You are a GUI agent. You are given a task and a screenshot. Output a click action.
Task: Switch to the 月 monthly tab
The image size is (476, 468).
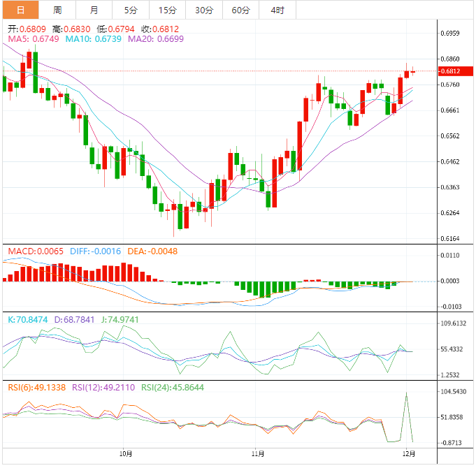tap(94, 10)
